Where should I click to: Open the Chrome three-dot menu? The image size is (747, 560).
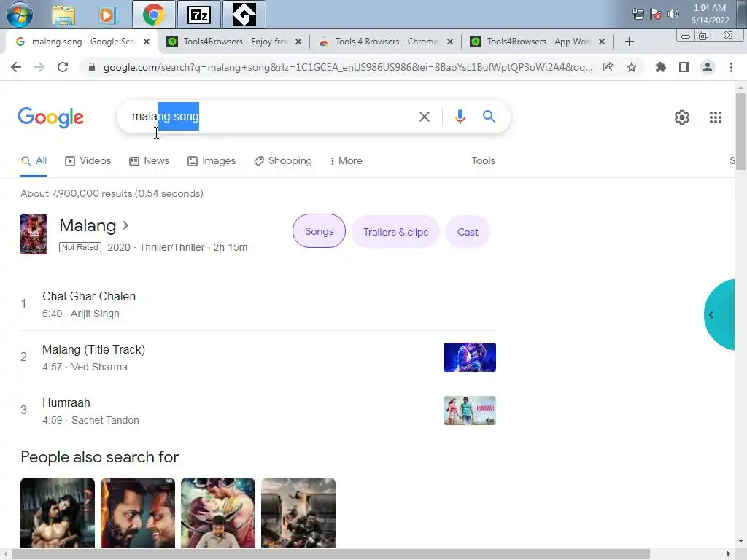(731, 67)
